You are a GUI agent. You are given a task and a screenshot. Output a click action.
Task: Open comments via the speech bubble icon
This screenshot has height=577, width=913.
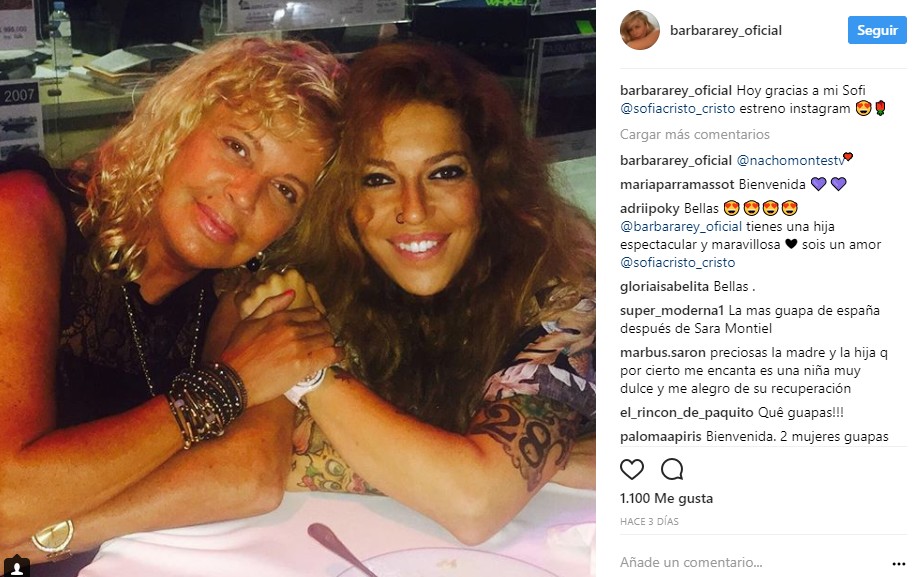(672, 469)
